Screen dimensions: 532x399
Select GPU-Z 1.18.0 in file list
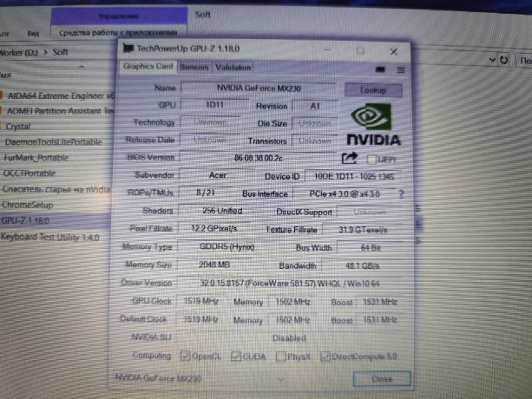[25, 220]
